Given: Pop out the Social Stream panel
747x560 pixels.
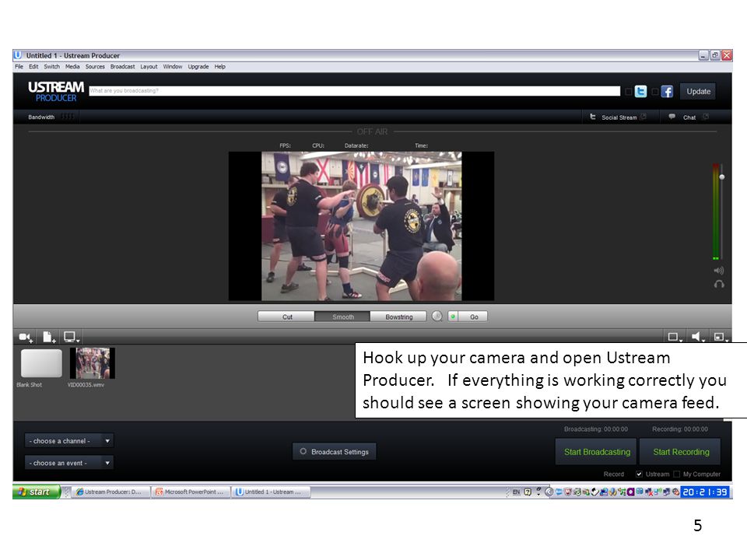Looking at the screenshot, I should pos(644,117).
